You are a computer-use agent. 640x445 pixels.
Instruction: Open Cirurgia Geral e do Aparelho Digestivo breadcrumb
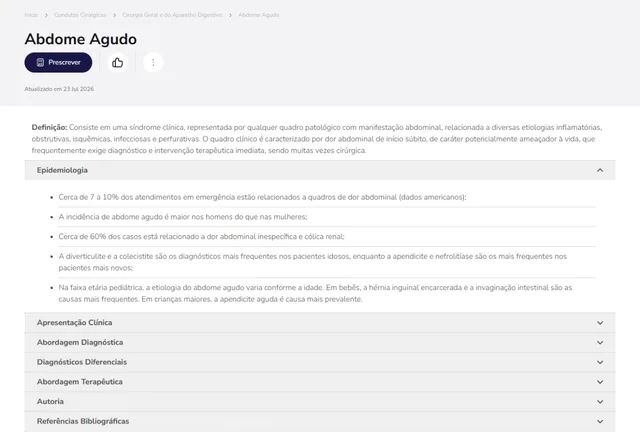tap(172, 15)
